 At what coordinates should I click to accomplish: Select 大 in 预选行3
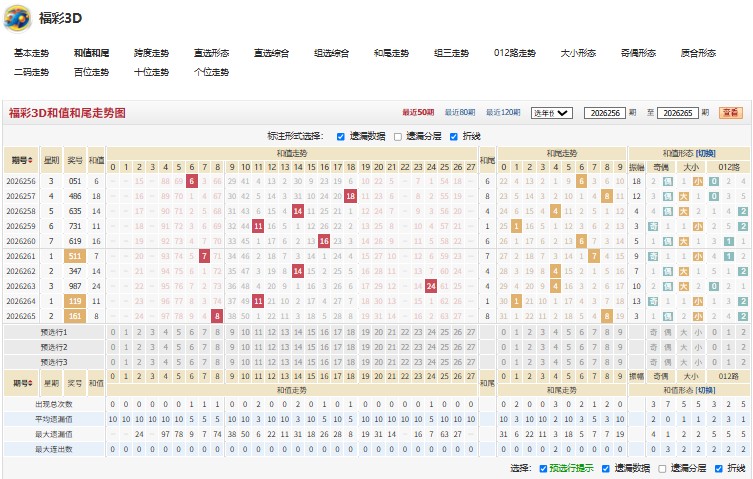point(684,362)
